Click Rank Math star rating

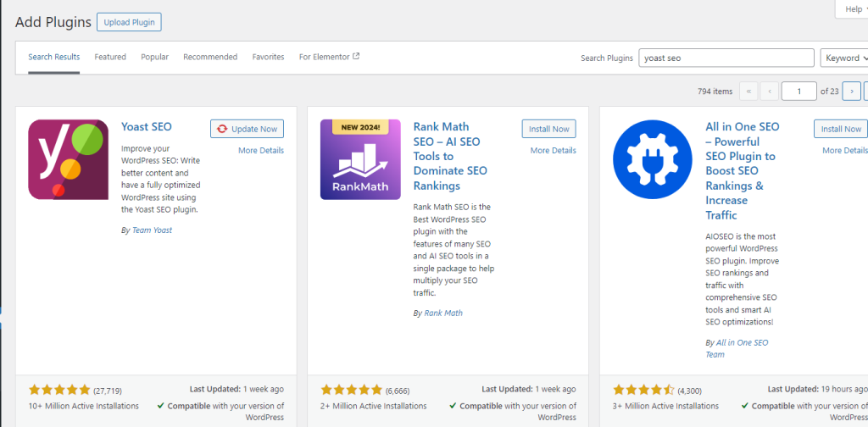pos(351,390)
